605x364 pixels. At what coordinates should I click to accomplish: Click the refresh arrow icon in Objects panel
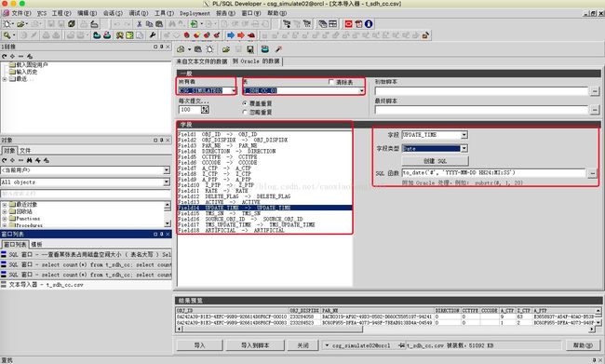(5, 160)
